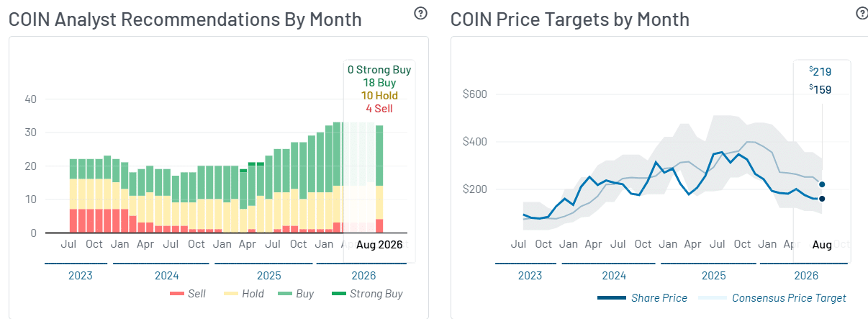This screenshot has height=319, width=868.
Task: Click '$600' axis label in price chart
Action: [474, 94]
